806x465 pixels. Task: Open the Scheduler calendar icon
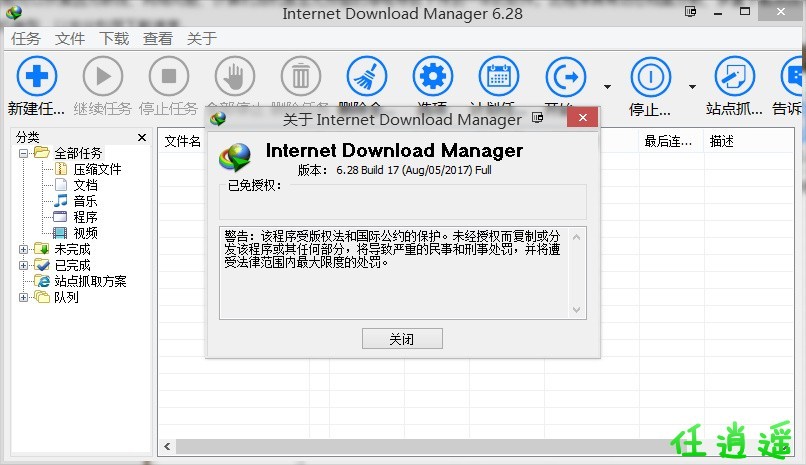click(x=499, y=76)
